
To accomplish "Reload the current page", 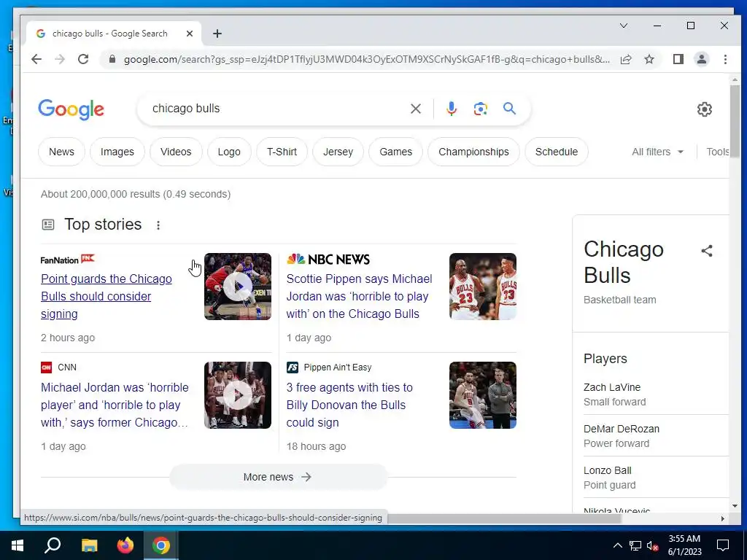I will [x=83, y=59].
